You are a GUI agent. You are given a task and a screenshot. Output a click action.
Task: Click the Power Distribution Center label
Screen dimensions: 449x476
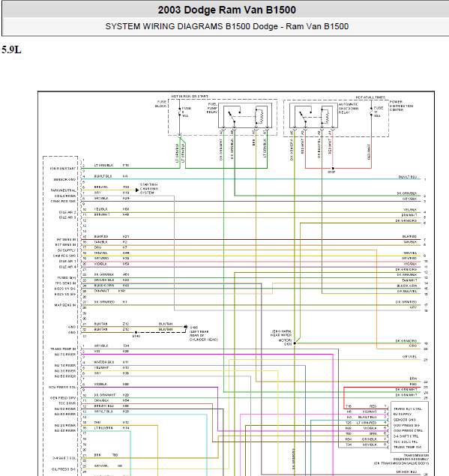click(x=401, y=106)
